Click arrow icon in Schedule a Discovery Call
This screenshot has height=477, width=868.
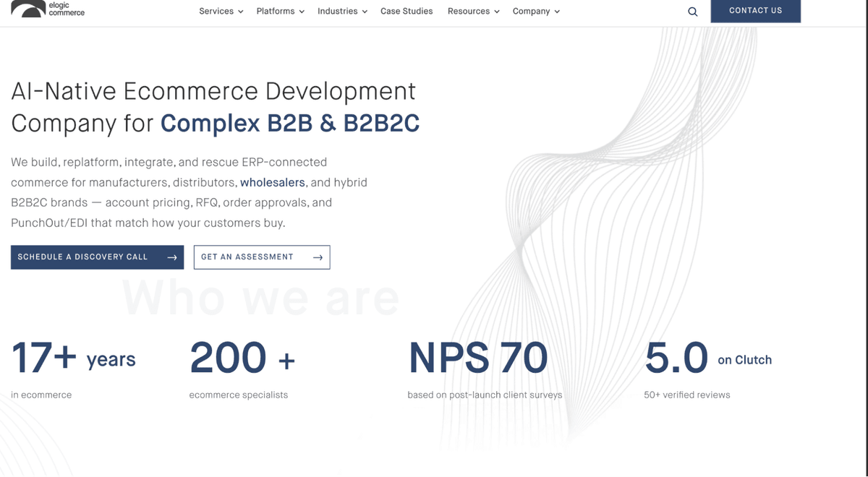[x=172, y=257]
